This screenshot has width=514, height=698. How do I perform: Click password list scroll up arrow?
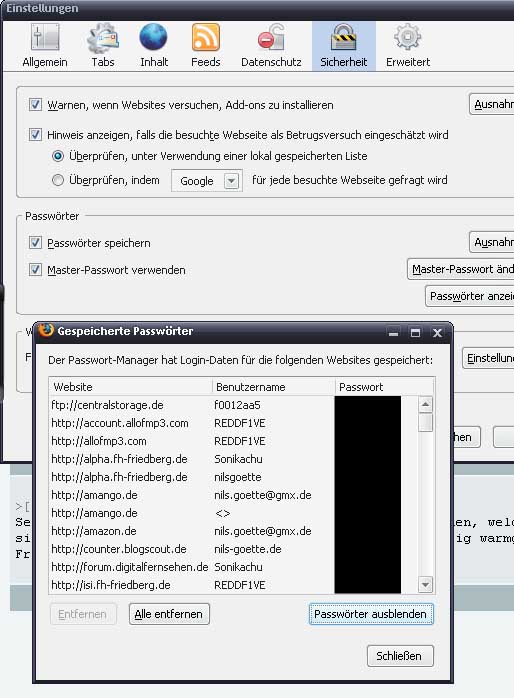425,404
